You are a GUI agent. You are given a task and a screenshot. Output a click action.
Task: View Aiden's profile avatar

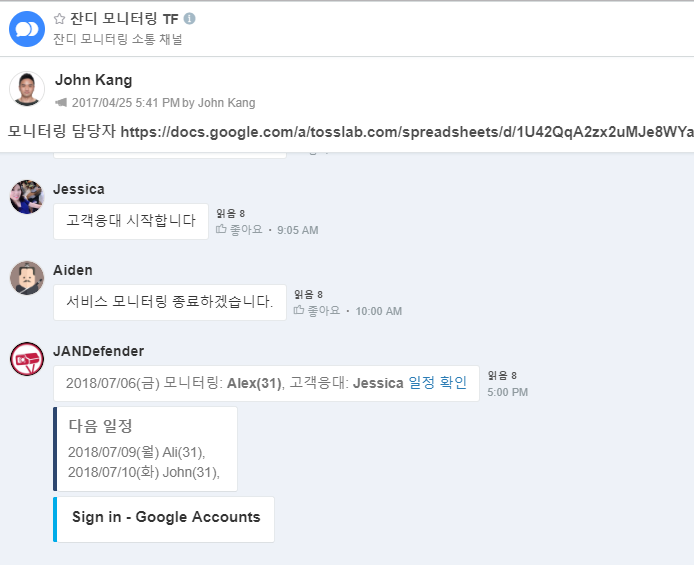click(27, 278)
